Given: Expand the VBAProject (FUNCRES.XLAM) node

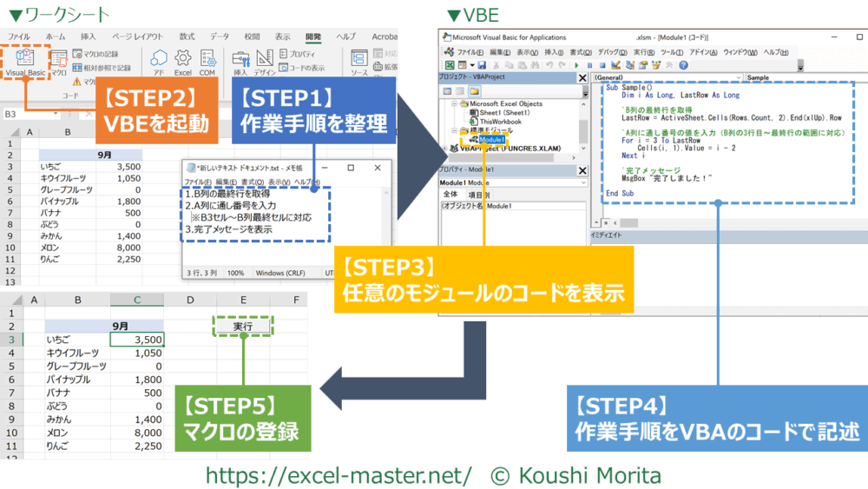Looking at the screenshot, I should coord(443,148).
